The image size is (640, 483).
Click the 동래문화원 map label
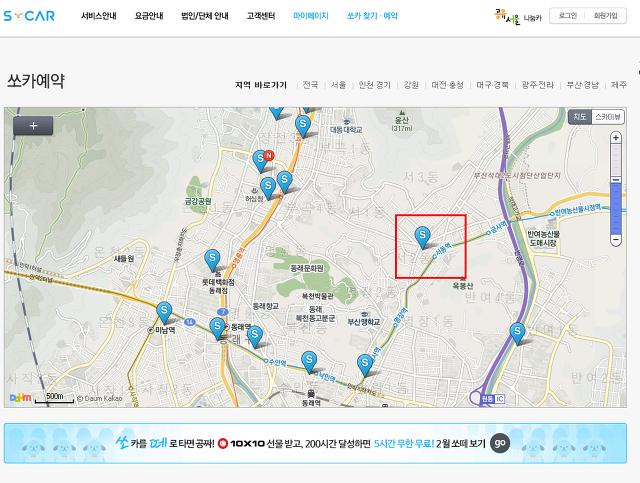click(x=307, y=268)
